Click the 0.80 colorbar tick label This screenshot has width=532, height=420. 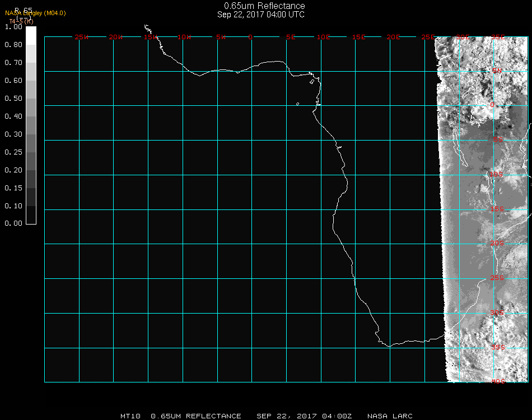tap(13, 45)
